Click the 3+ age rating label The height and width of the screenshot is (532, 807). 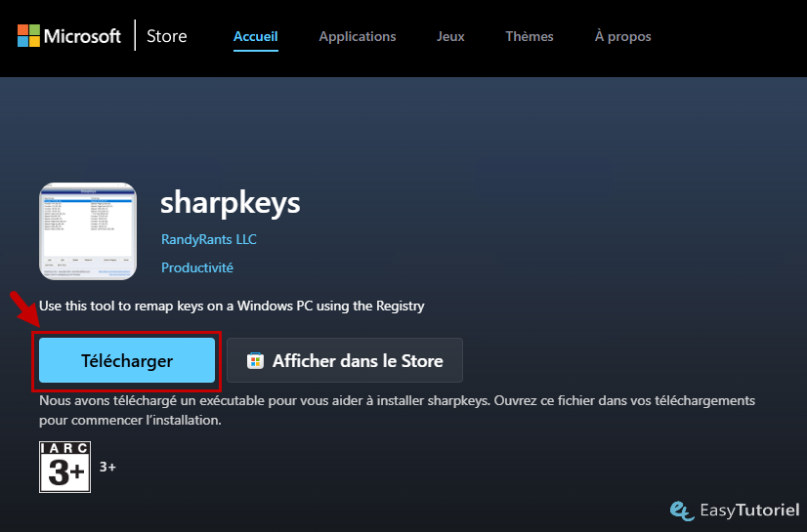[107, 467]
